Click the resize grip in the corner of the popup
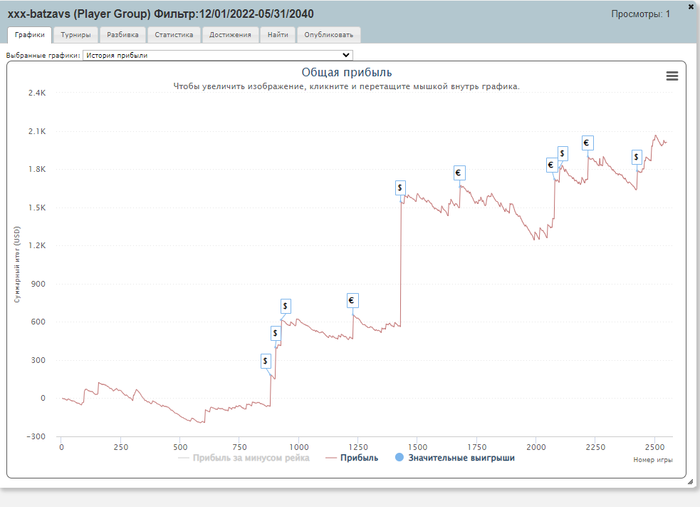 tap(690, 481)
